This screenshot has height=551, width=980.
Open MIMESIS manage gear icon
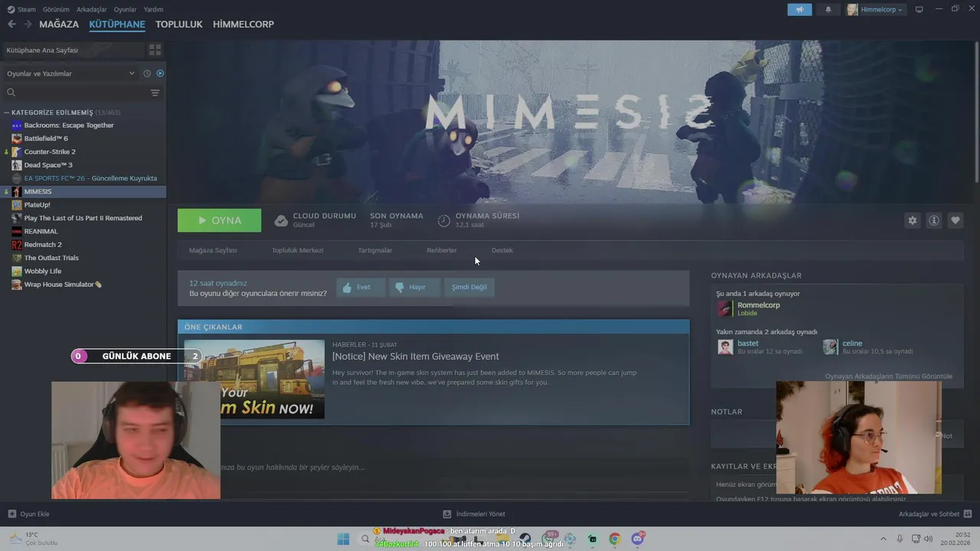click(x=912, y=220)
